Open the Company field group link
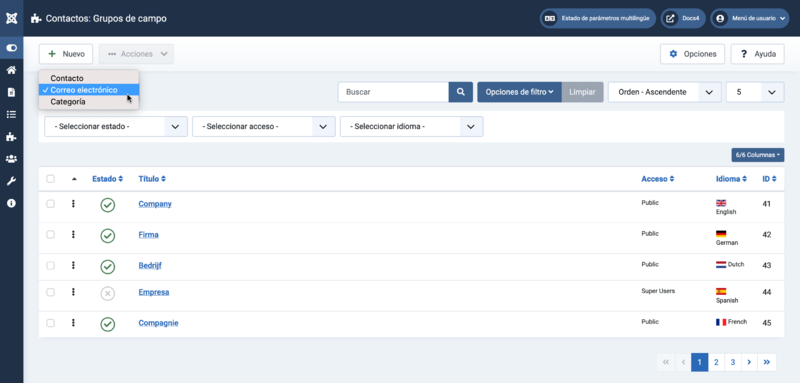This screenshot has width=800, height=383. pos(155,204)
